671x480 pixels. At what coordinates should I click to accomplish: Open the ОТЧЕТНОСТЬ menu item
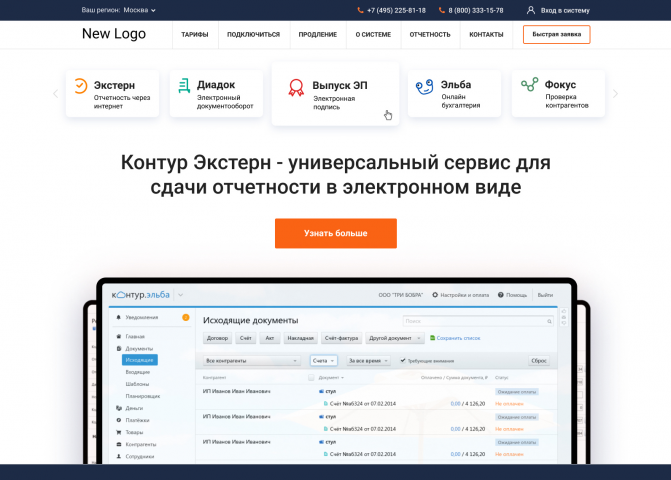[430, 35]
